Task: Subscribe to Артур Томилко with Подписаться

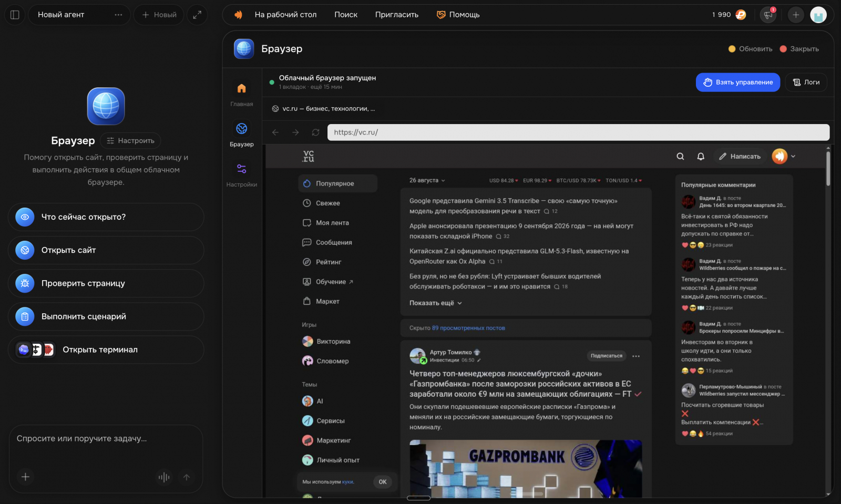Action: tap(607, 356)
